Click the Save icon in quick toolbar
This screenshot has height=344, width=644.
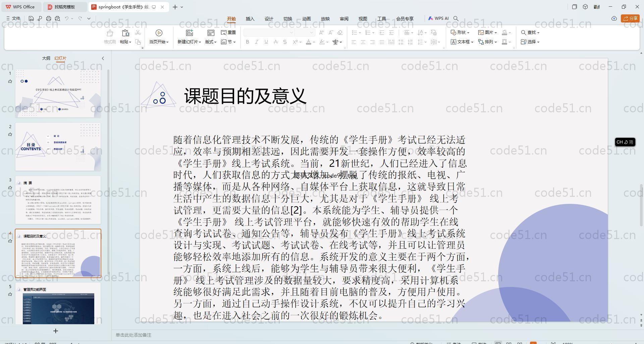click(x=31, y=18)
